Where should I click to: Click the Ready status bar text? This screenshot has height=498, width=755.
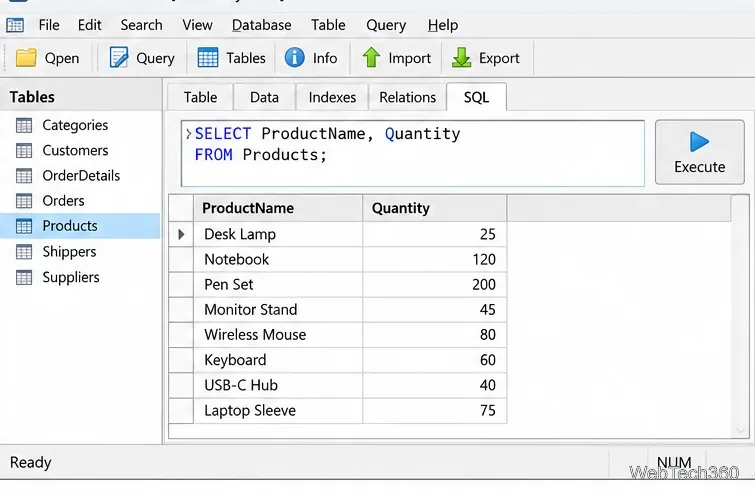30,462
